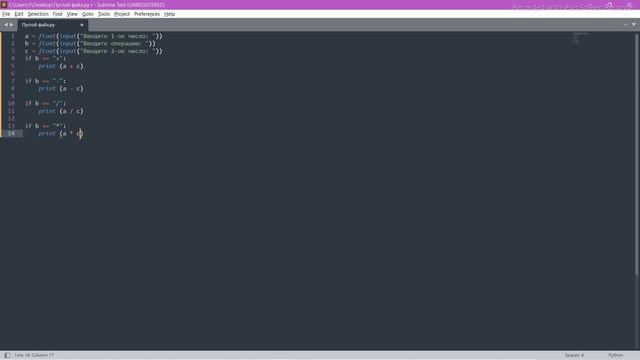Open the Help menu
The image size is (640, 360).
point(169,14)
